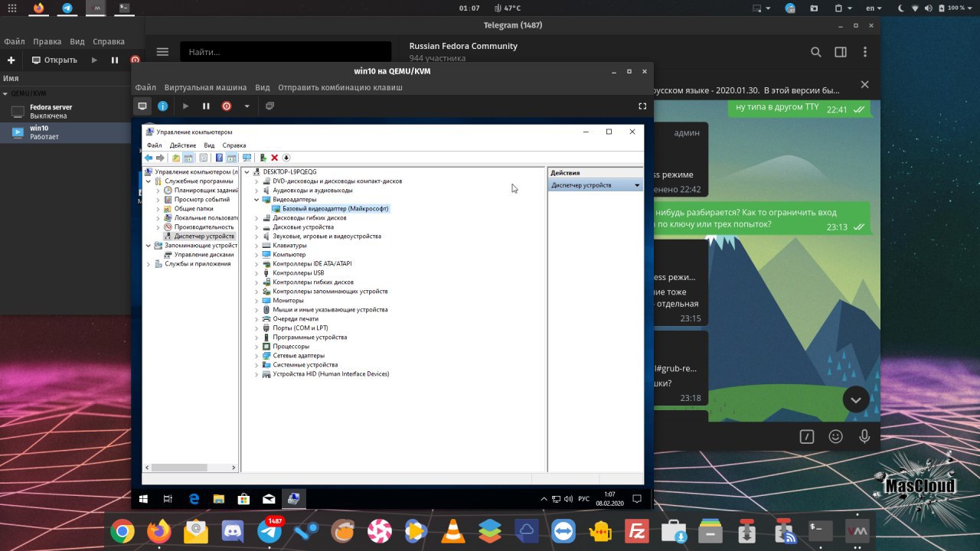Open Task View in guest taskbar
This screenshot has width=980, height=551.
coord(168,499)
